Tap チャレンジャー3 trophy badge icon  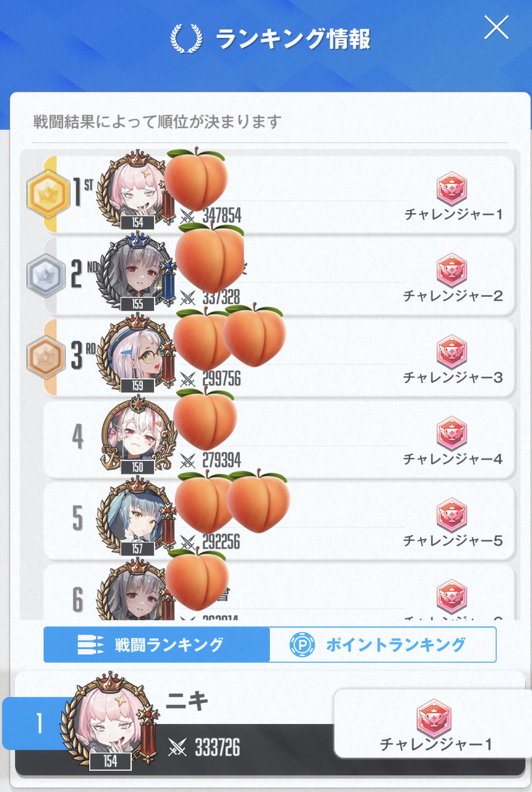point(452,351)
